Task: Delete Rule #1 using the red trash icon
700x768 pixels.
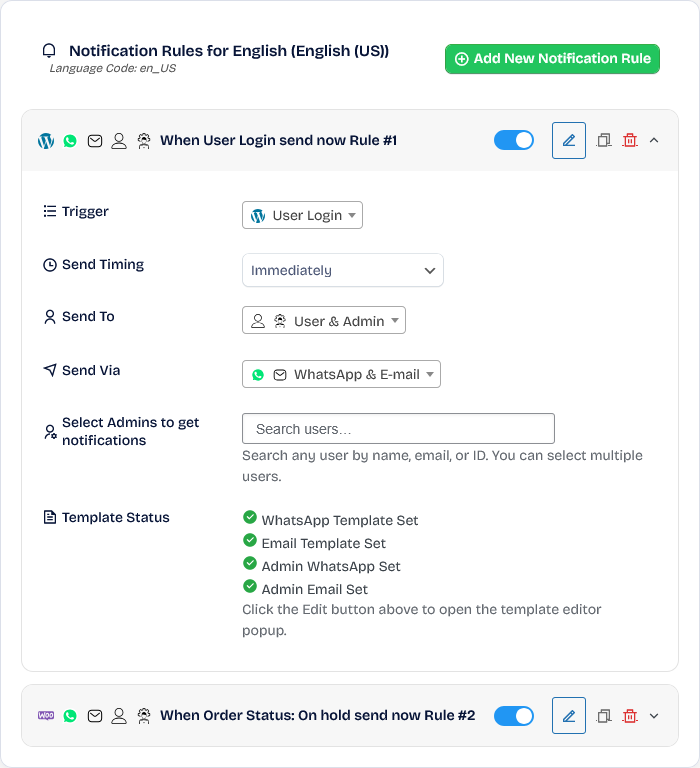Action: click(630, 141)
